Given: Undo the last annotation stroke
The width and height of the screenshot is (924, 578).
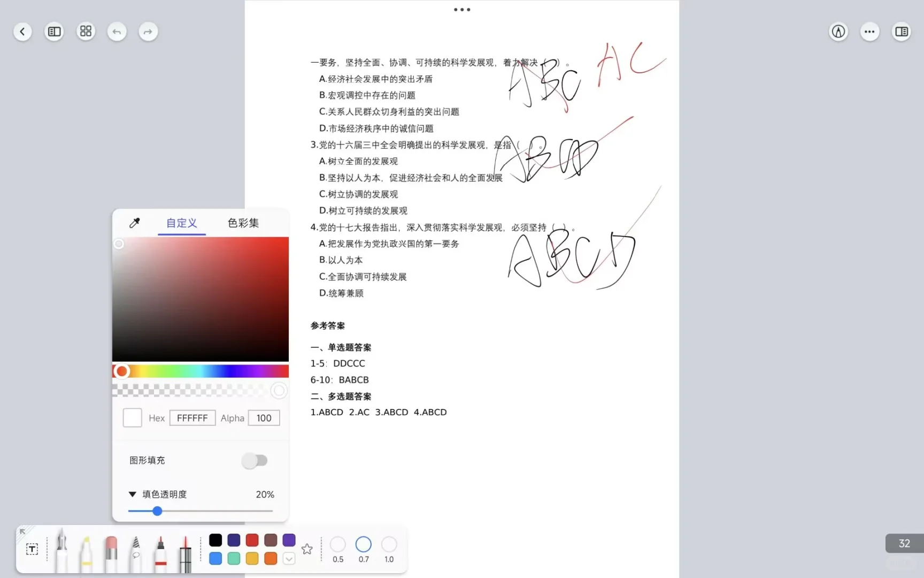Looking at the screenshot, I should [117, 31].
